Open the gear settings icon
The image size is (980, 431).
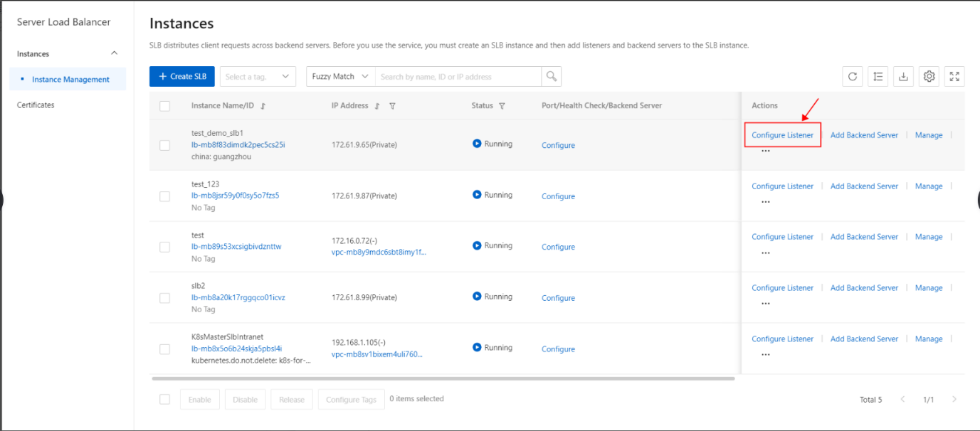point(929,77)
